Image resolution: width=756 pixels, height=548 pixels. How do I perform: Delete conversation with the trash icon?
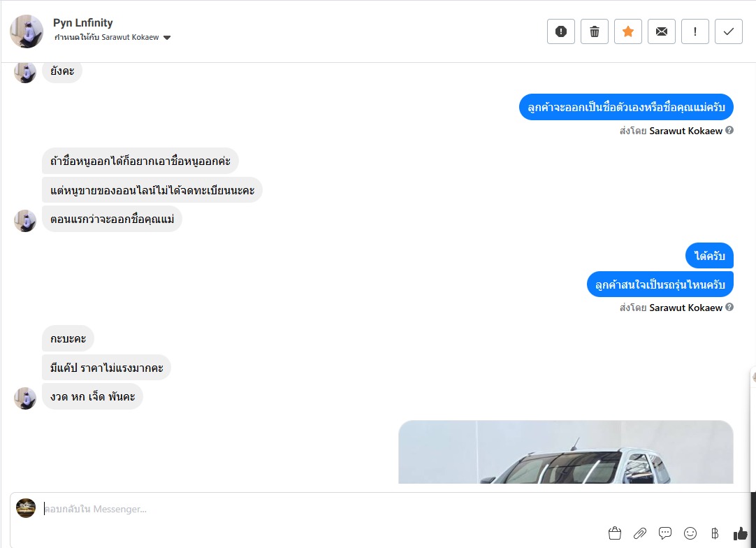(x=595, y=32)
